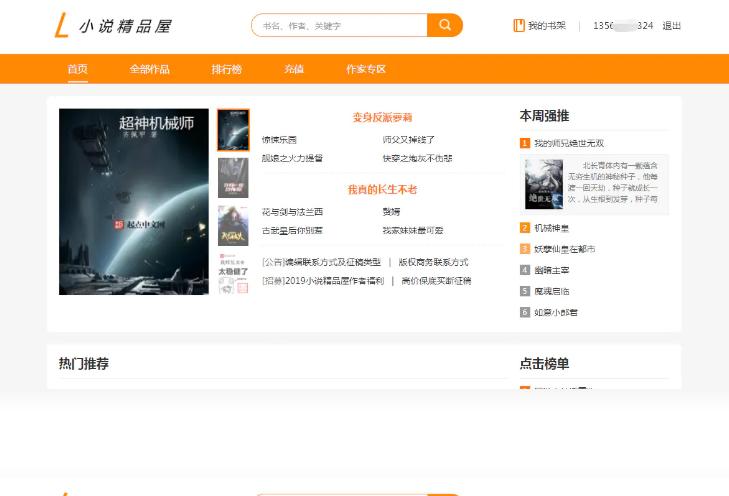Select the first small cover thumbnail
Image resolution: width=729 pixels, height=496 pixels.
click(233, 130)
